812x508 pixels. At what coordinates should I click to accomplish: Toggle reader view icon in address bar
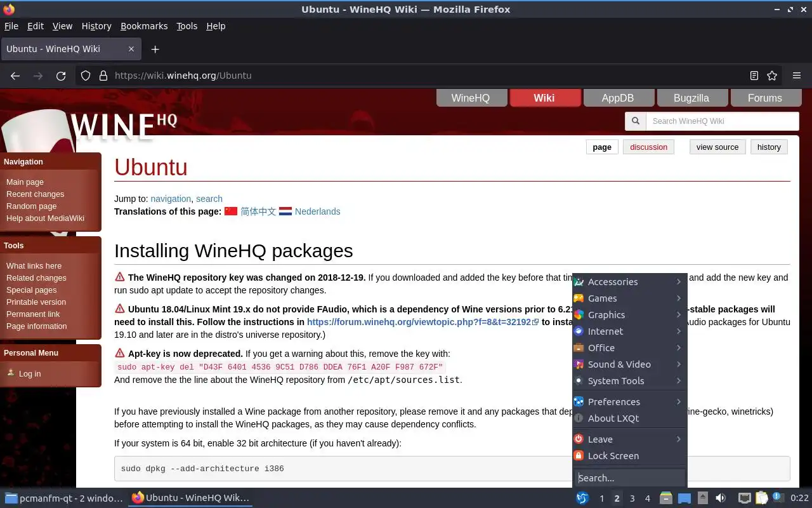point(754,76)
